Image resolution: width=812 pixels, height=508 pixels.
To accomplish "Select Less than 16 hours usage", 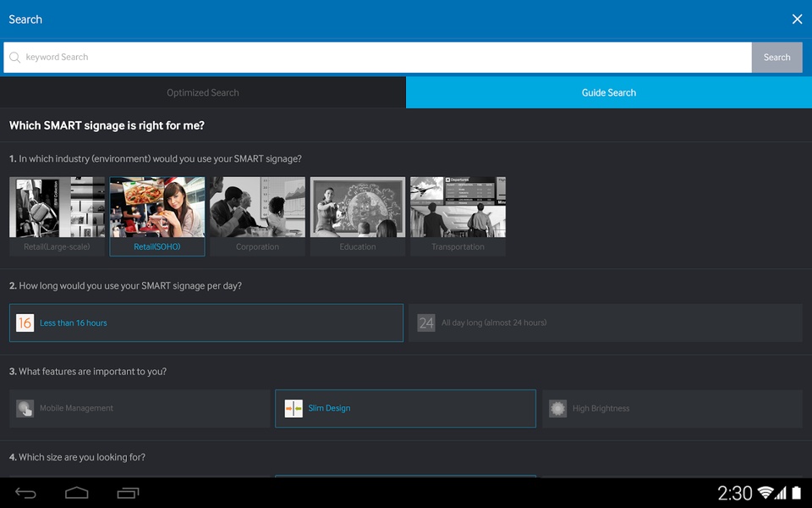I will tap(206, 323).
